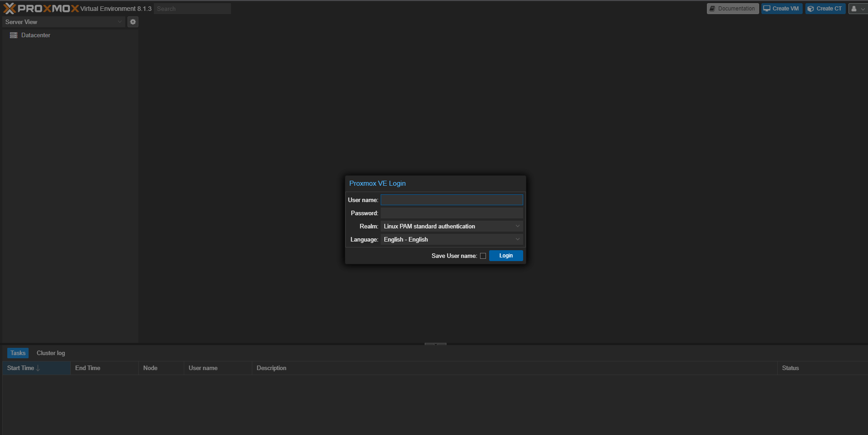Click the Create VM button
This screenshot has height=435, width=868.
tap(782, 9)
